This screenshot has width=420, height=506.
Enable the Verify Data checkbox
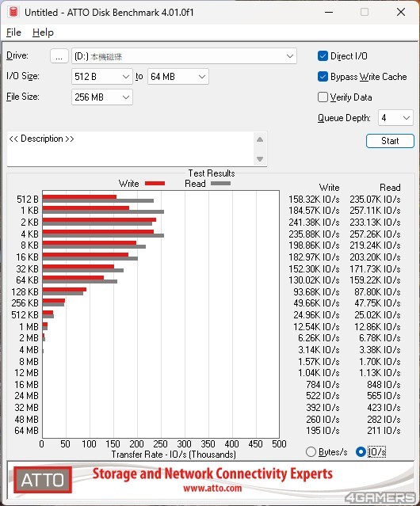pos(323,97)
